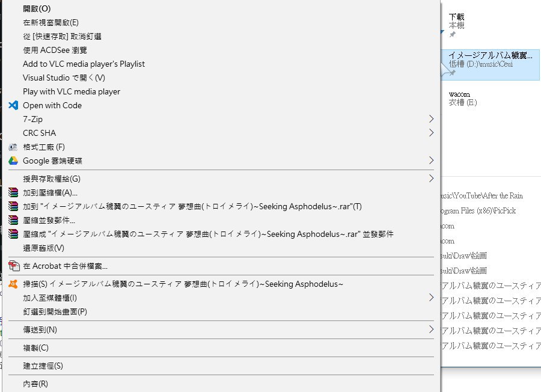Select 格式工廠 (F) entry
This screenshot has width=541, height=392.
pyautogui.click(x=221, y=147)
